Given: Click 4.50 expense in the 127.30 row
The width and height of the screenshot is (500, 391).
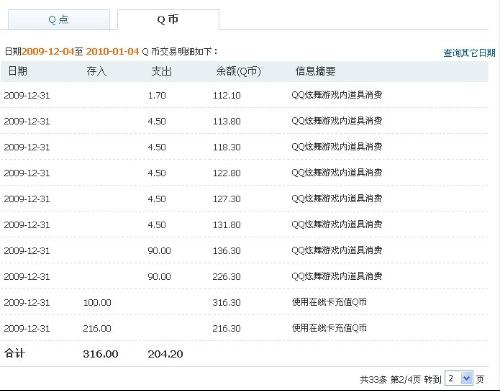Looking at the screenshot, I should [x=157, y=199].
